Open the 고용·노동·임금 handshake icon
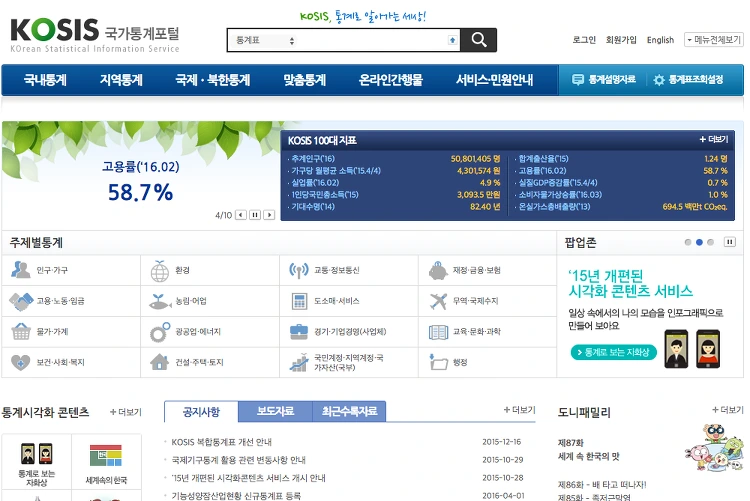This screenshot has width=750, height=501. (21, 301)
